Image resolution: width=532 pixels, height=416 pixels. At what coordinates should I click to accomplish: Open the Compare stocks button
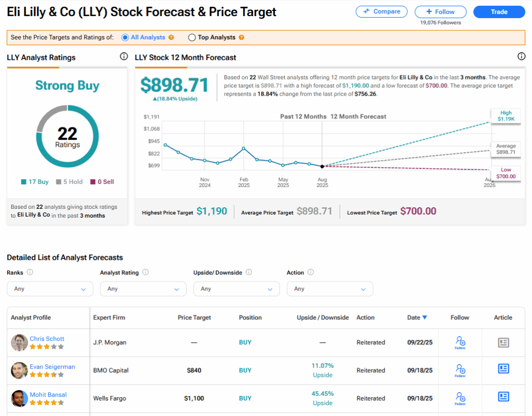tap(381, 11)
